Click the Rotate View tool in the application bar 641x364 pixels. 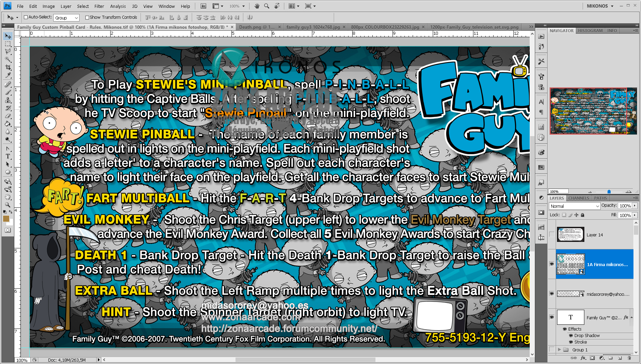(277, 6)
